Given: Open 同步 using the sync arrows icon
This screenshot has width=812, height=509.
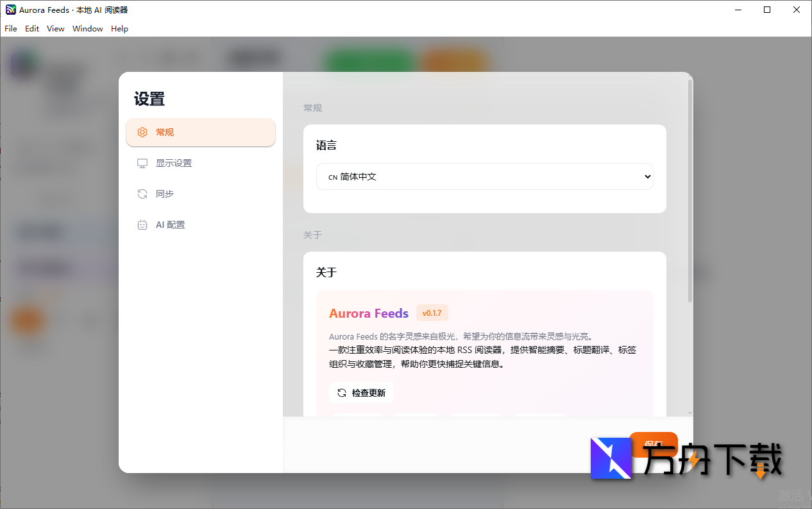Looking at the screenshot, I should pos(142,193).
